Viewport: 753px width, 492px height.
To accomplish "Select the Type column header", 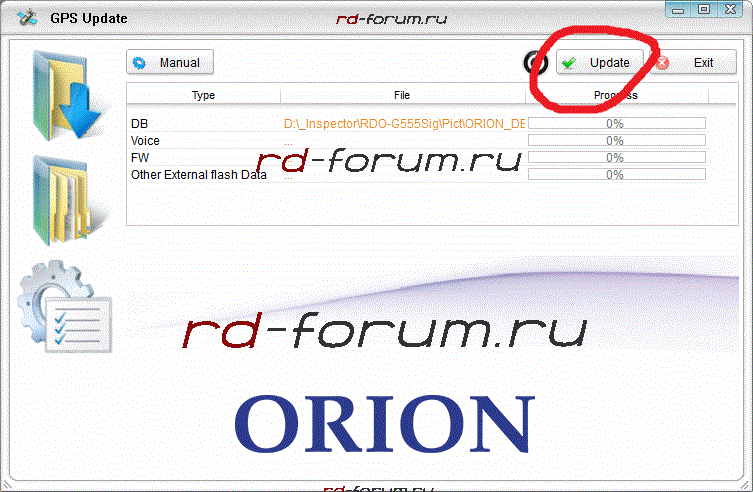I will click(x=203, y=95).
